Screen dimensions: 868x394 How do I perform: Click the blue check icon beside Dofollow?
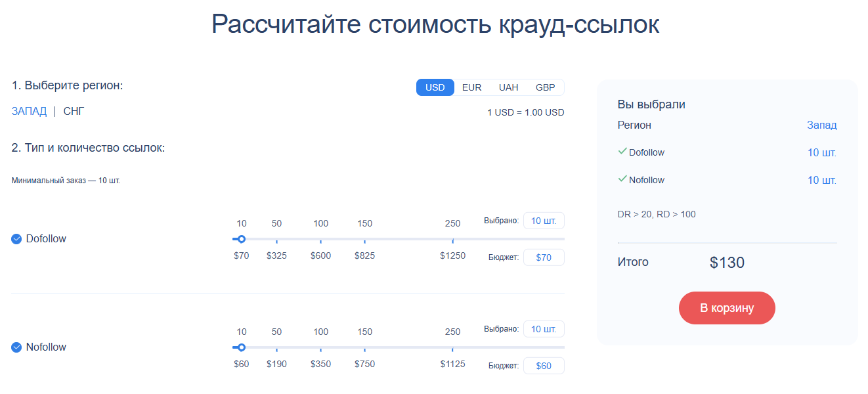tap(16, 238)
